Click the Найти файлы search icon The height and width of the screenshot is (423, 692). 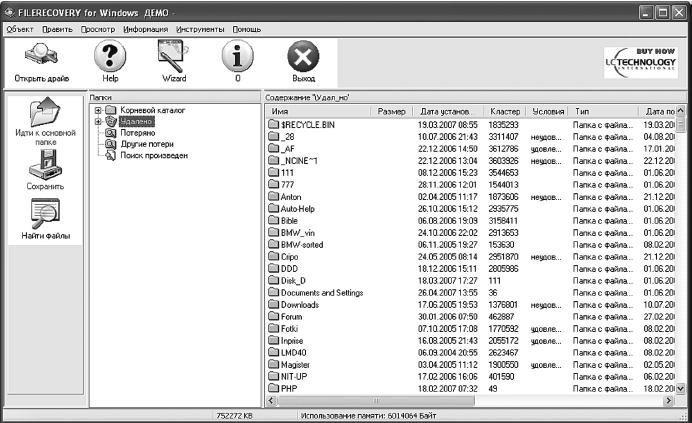coord(45,214)
